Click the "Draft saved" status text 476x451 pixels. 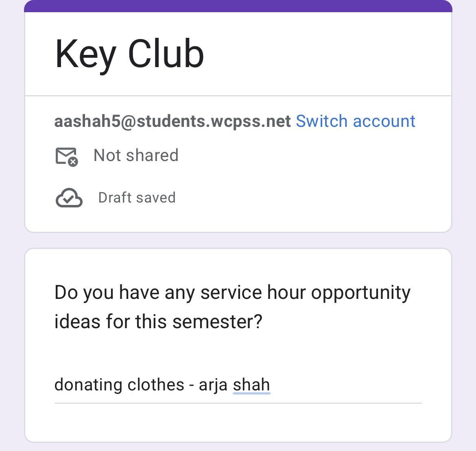(137, 198)
